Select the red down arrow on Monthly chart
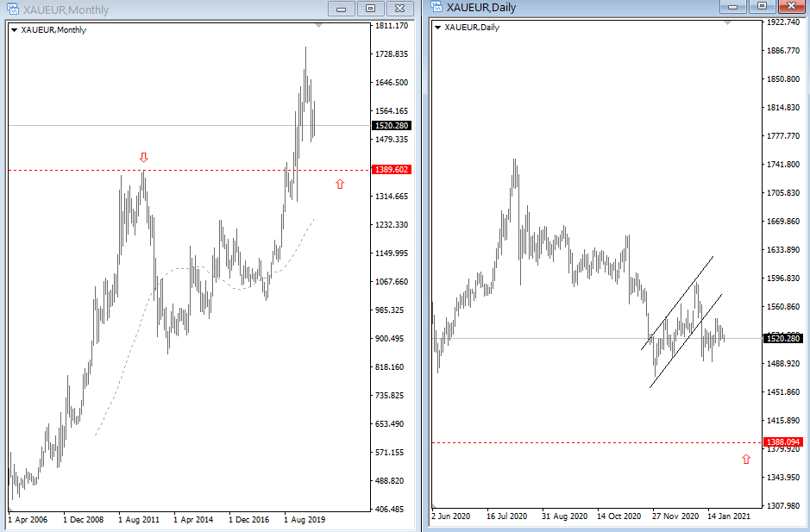This screenshot has width=810, height=532. (143, 158)
